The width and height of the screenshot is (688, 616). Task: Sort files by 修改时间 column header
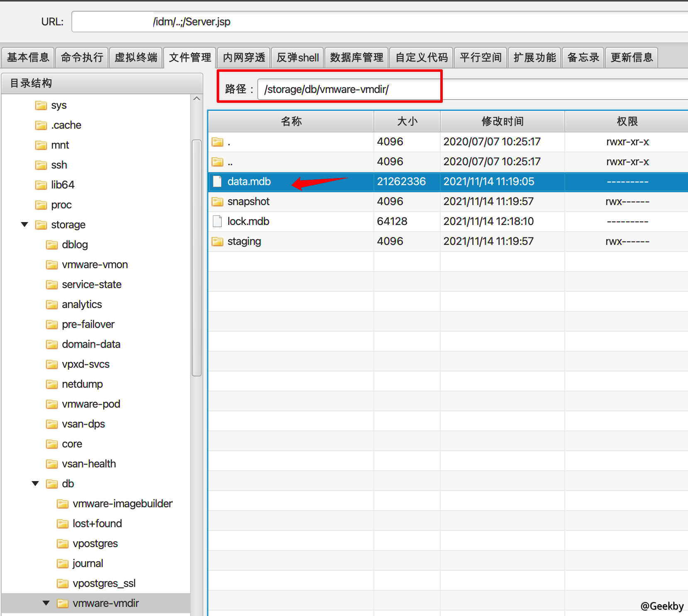502,121
